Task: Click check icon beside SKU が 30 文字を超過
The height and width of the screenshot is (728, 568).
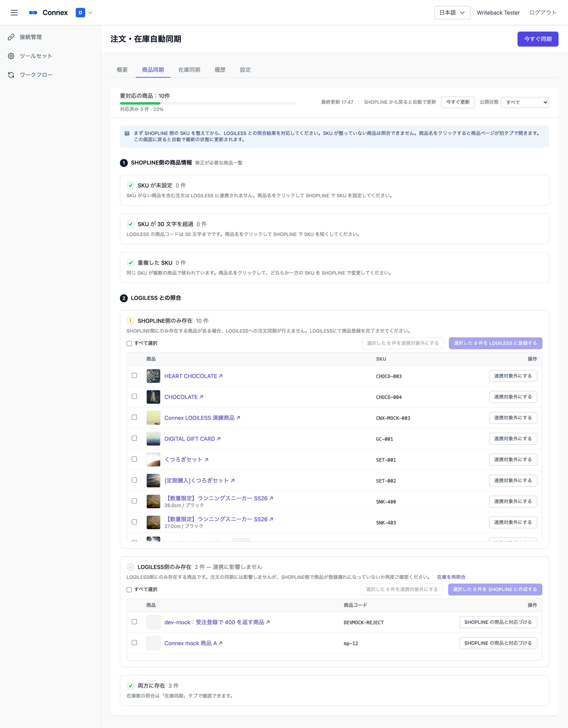Action: click(131, 224)
